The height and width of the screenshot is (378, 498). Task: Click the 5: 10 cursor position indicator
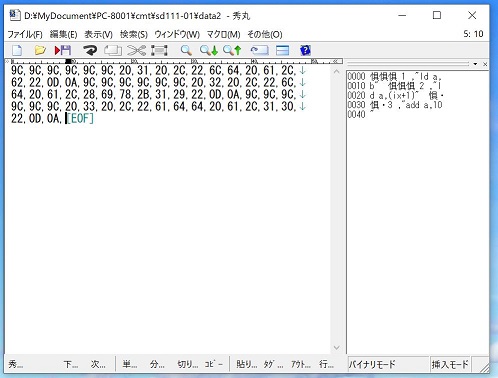click(x=473, y=34)
